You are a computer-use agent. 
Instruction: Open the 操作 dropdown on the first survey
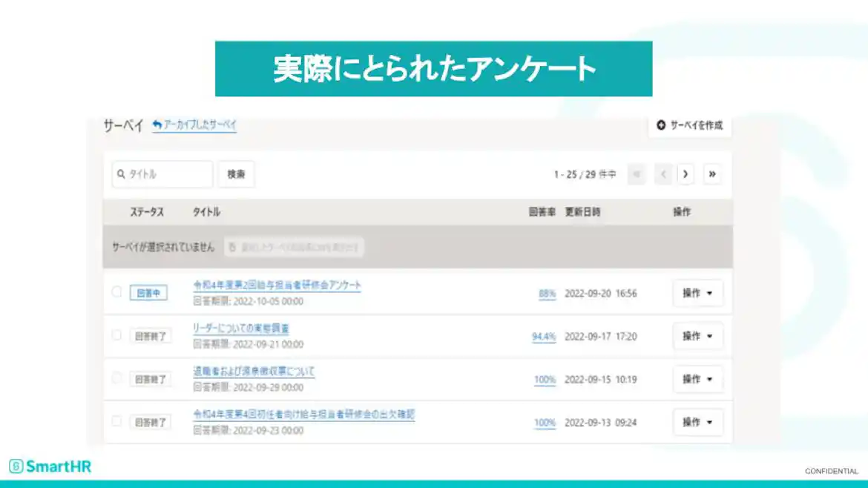(x=698, y=292)
